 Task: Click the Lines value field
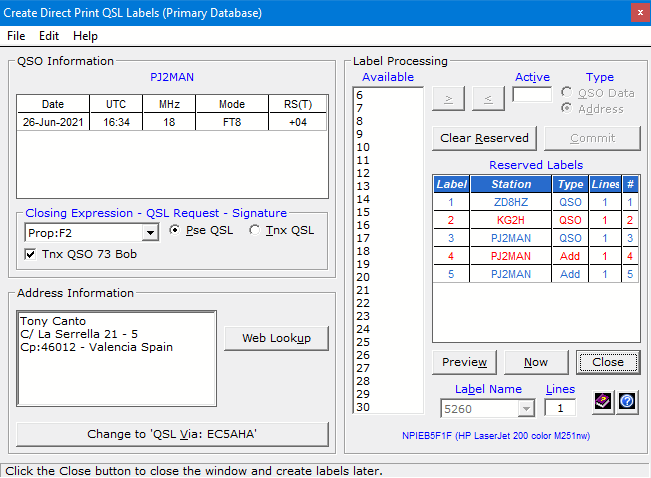(x=560, y=408)
